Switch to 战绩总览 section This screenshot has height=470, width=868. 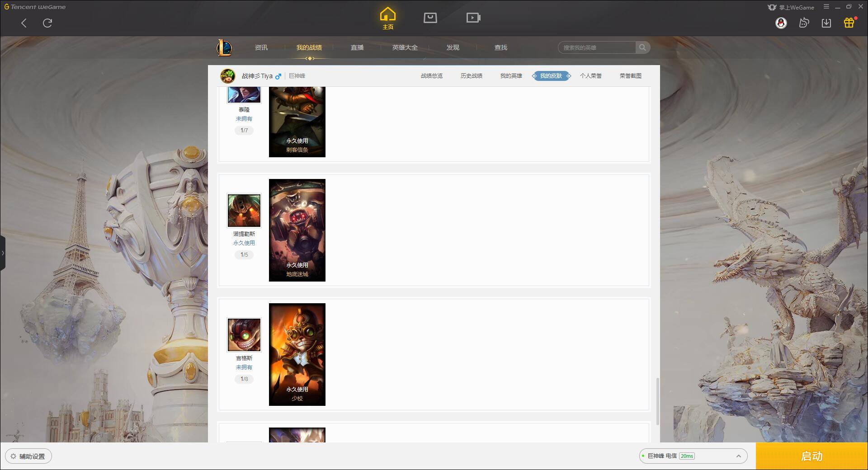coord(432,76)
